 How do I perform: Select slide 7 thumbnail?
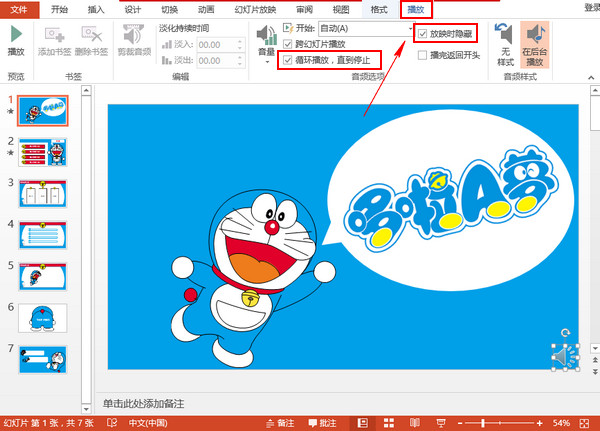42,359
